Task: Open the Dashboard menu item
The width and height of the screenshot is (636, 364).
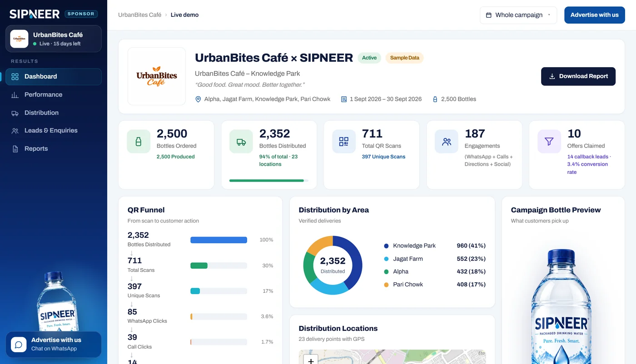Action: coord(54,77)
